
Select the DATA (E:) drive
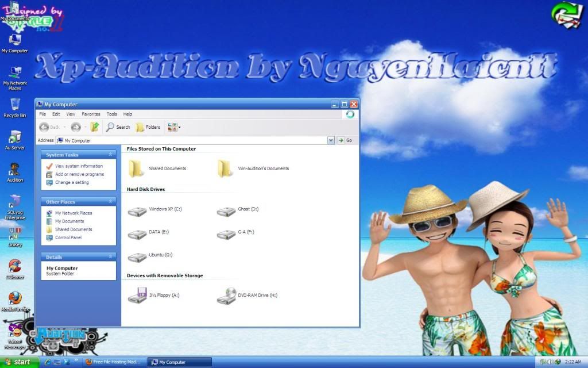[x=148, y=234]
